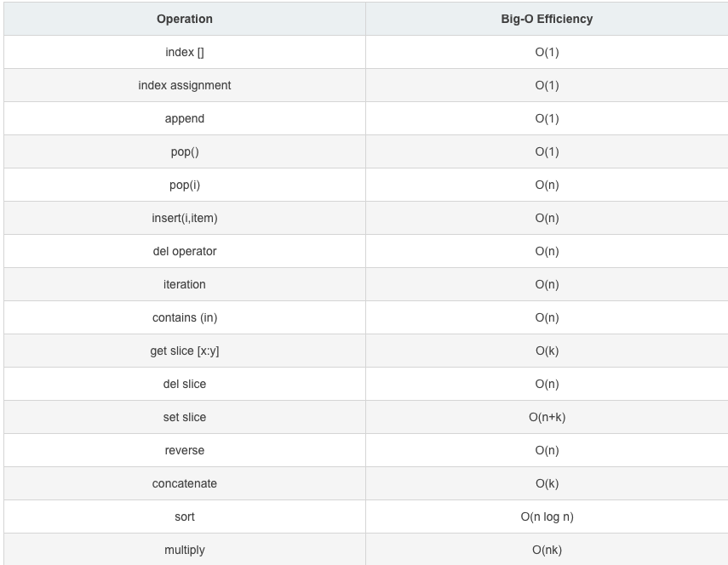This screenshot has height=565, width=728.
Task: Click the 'index assignment' cell
Action: point(185,85)
